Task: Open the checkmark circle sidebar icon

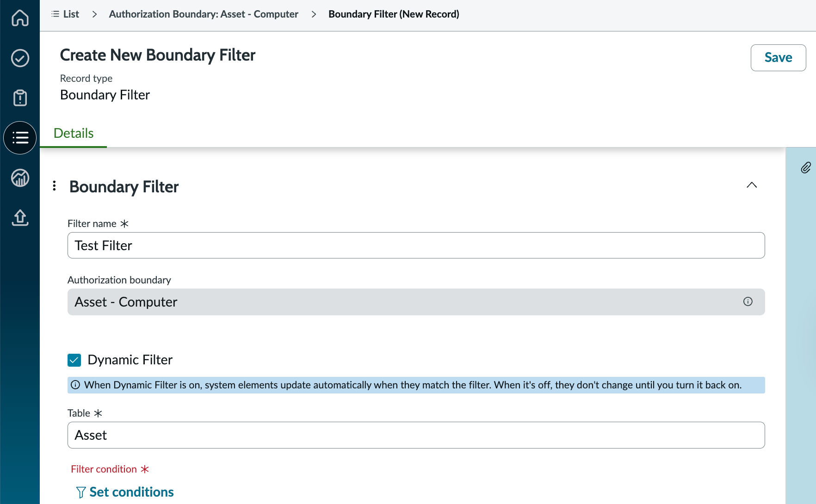Action: (20, 58)
